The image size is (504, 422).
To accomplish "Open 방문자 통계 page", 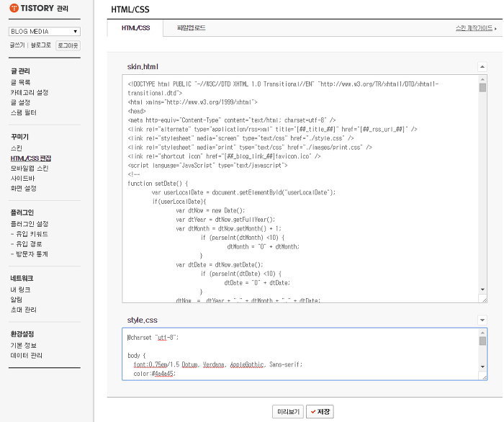I will pos(30,254).
